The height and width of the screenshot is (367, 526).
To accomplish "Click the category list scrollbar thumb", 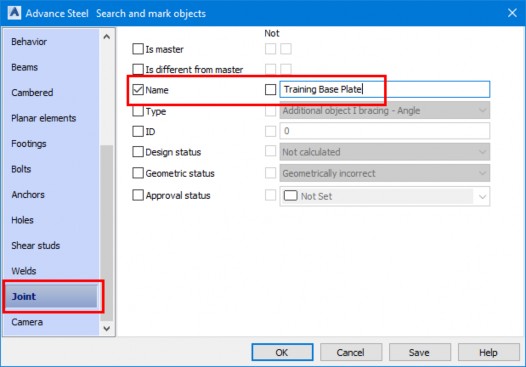I will coord(107,233).
